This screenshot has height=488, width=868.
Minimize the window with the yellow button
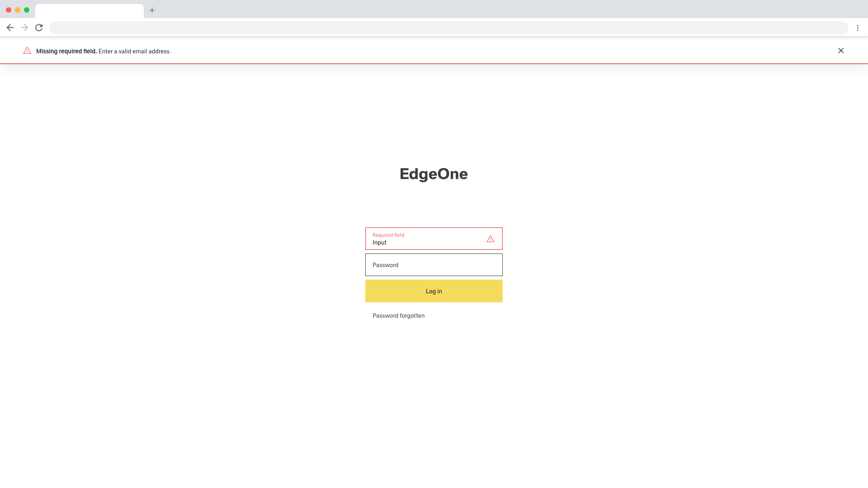pyautogui.click(x=18, y=10)
